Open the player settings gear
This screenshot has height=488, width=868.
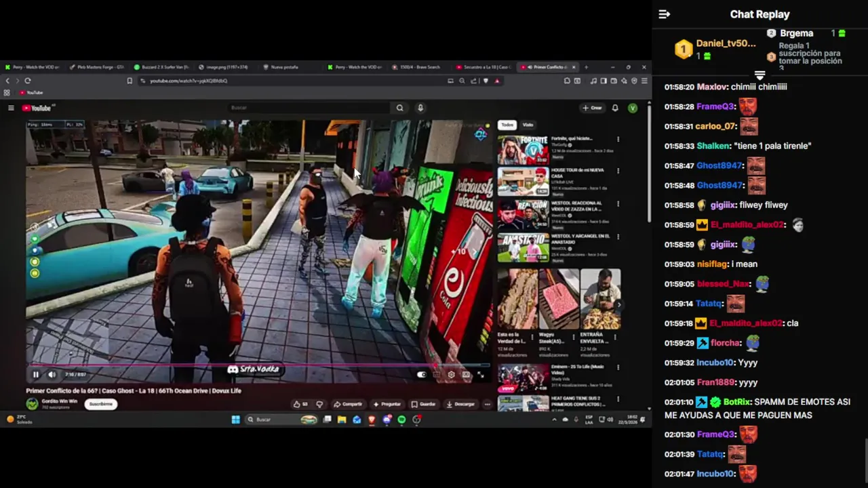[x=451, y=374]
